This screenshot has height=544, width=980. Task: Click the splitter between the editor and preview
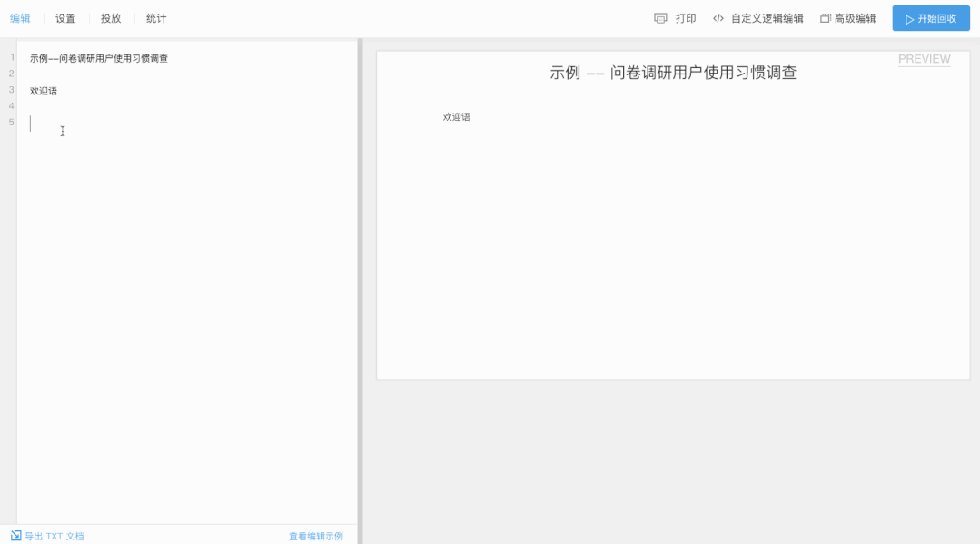click(360, 291)
